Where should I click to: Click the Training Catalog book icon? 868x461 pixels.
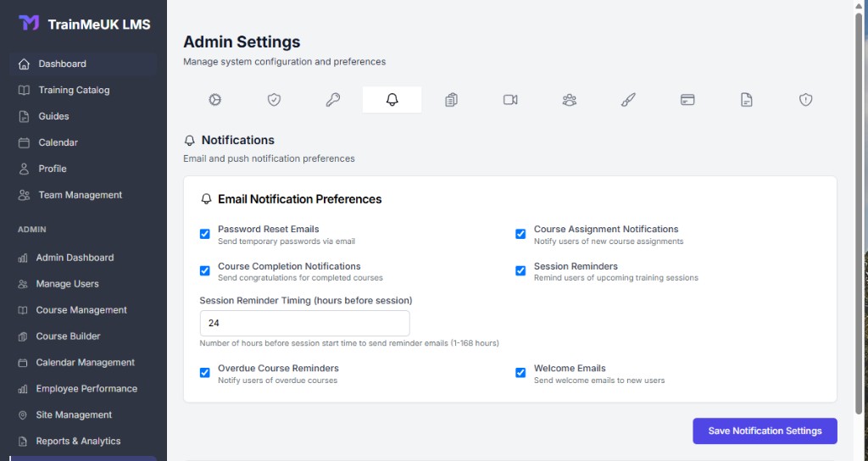pos(24,90)
